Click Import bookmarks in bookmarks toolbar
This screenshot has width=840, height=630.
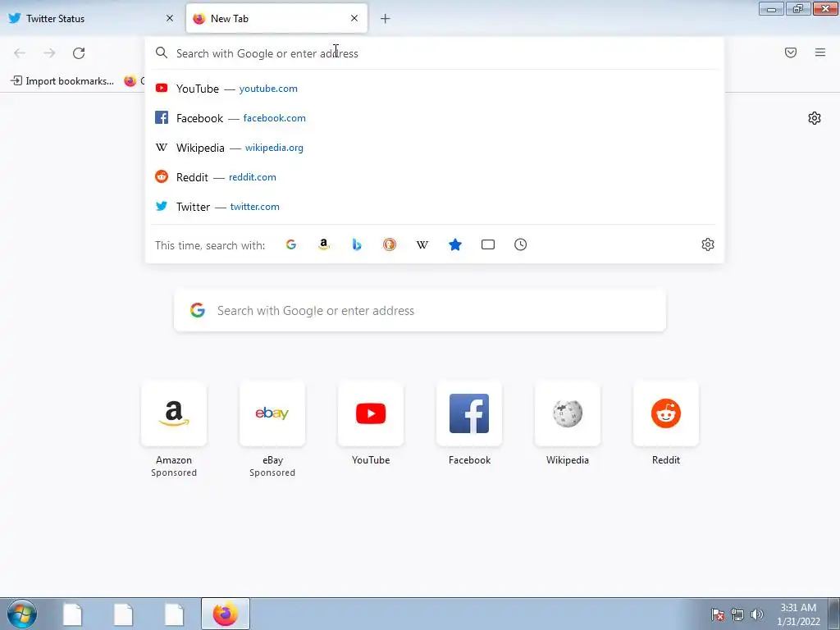pyautogui.click(x=62, y=81)
